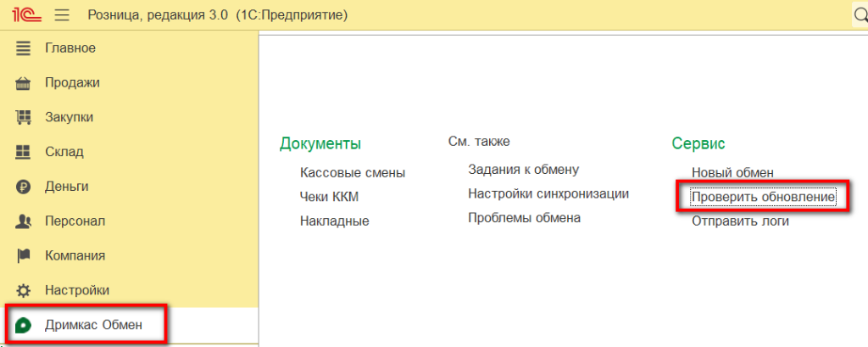
Task: Click the Деньги ruble coin icon
Action: (24, 187)
